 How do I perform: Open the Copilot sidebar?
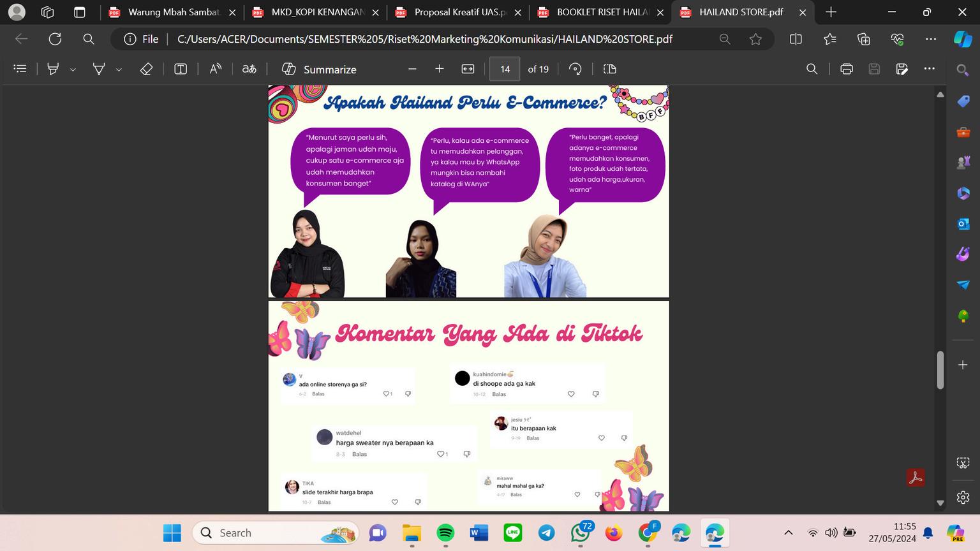click(963, 39)
